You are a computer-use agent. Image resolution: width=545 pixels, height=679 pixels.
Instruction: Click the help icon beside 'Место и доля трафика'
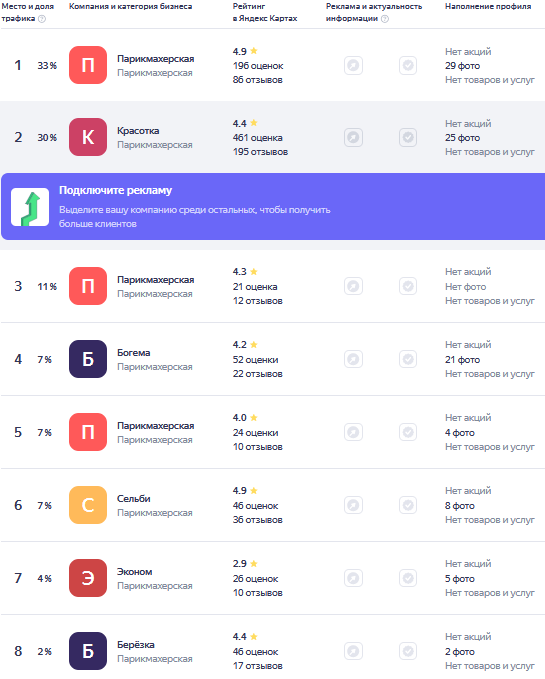(42, 19)
